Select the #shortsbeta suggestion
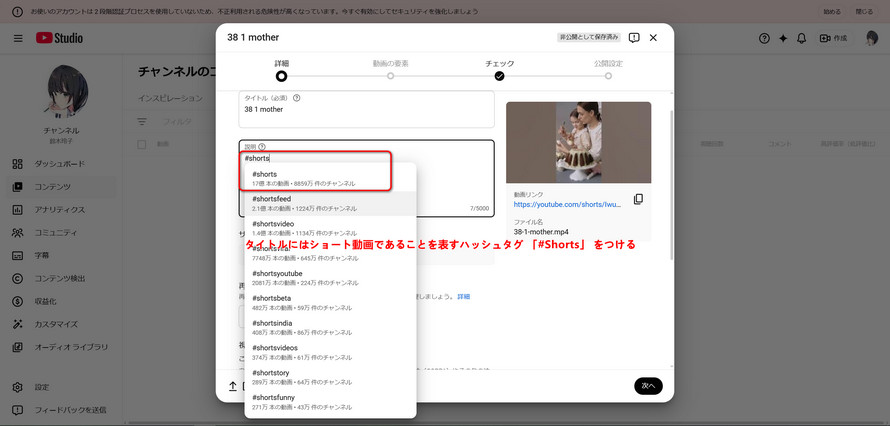Image resolution: width=890 pixels, height=426 pixels. pos(330,302)
